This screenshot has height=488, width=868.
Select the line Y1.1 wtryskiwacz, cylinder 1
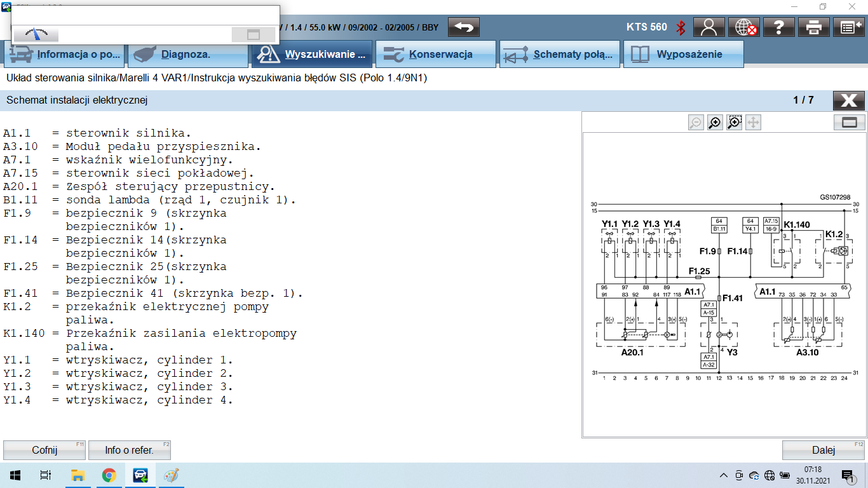[x=118, y=360]
